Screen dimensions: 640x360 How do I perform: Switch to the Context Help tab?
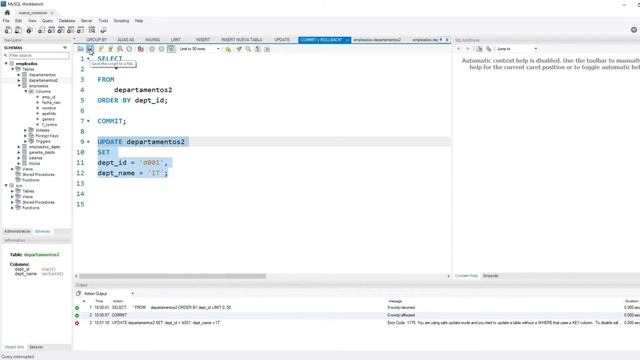click(x=466, y=276)
